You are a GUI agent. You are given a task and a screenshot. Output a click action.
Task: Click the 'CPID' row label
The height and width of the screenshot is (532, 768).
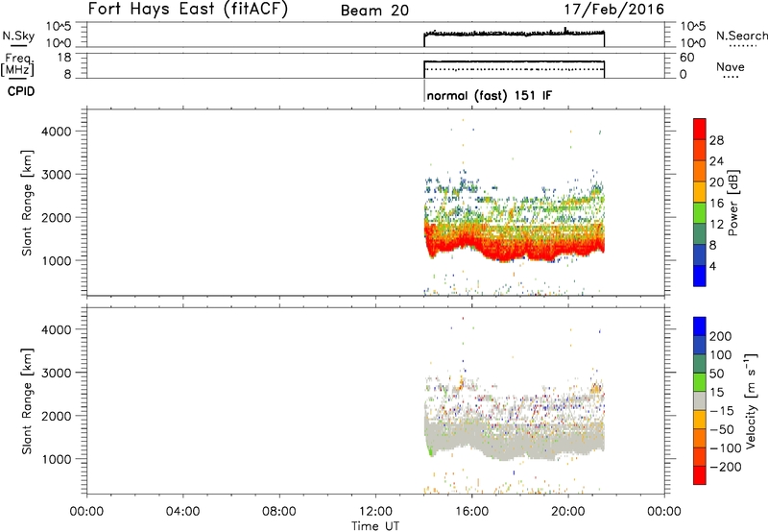(21, 91)
